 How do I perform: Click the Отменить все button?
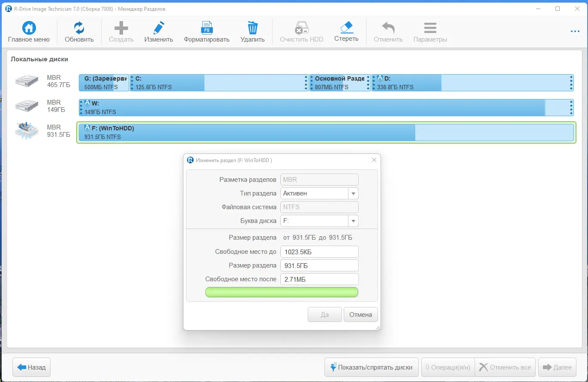(x=505, y=367)
